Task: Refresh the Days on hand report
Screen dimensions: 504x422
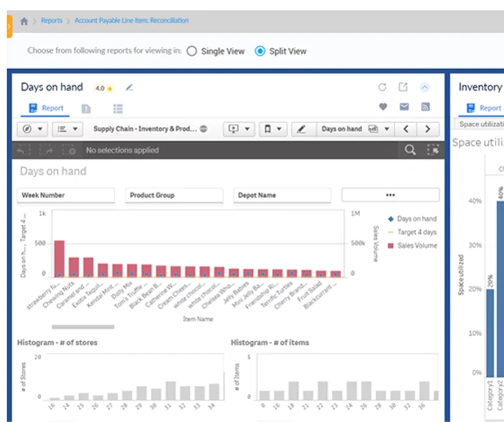Action: pyautogui.click(x=382, y=88)
